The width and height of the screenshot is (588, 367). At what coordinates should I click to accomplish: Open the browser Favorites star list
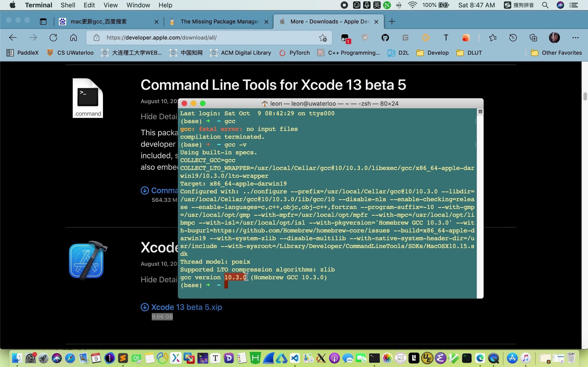(493, 38)
